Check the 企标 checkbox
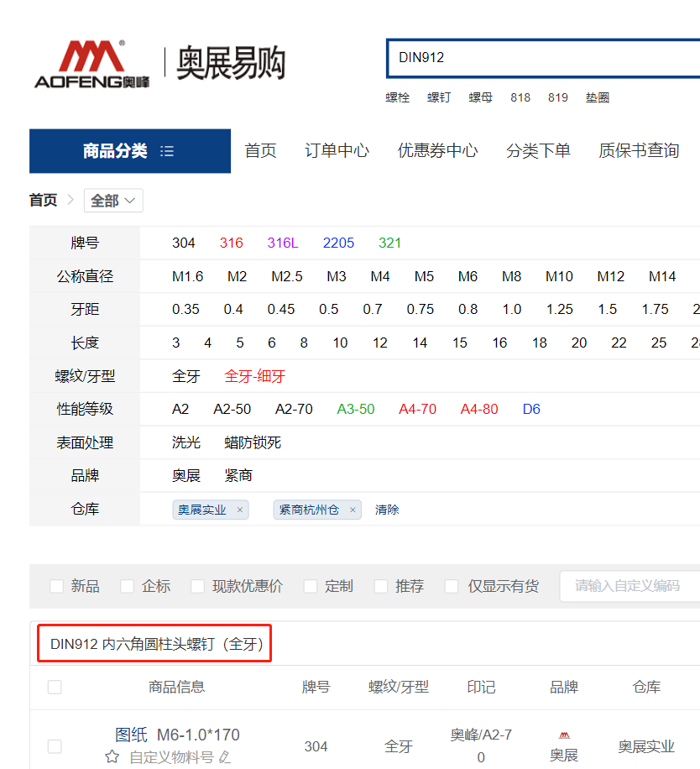Viewport: 700px width, 769px height. (x=128, y=586)
